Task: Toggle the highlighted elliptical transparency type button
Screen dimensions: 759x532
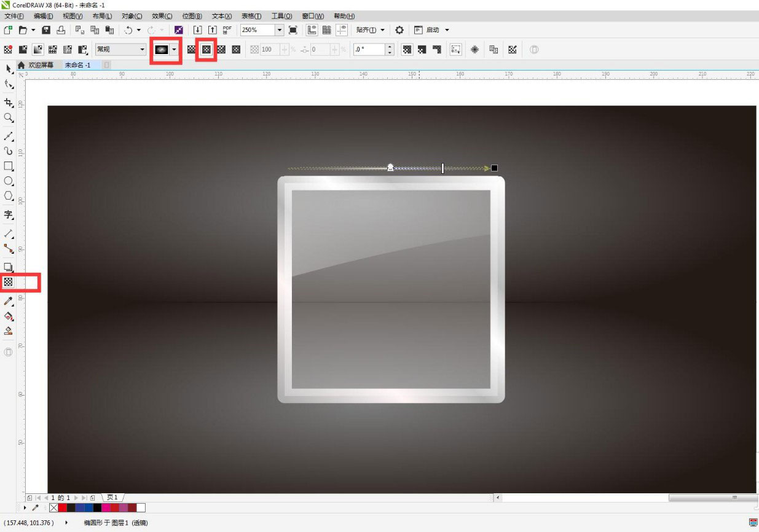Action: pos(206,49)
